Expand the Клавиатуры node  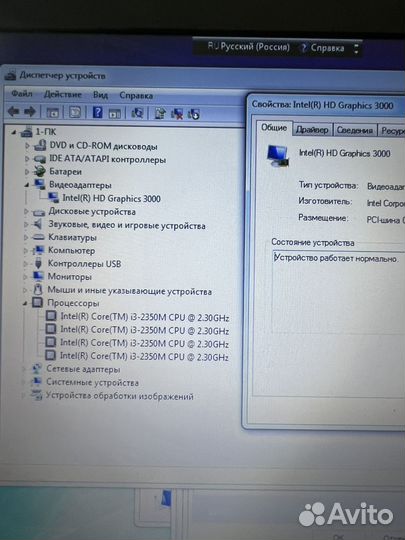tap(26, 237)
